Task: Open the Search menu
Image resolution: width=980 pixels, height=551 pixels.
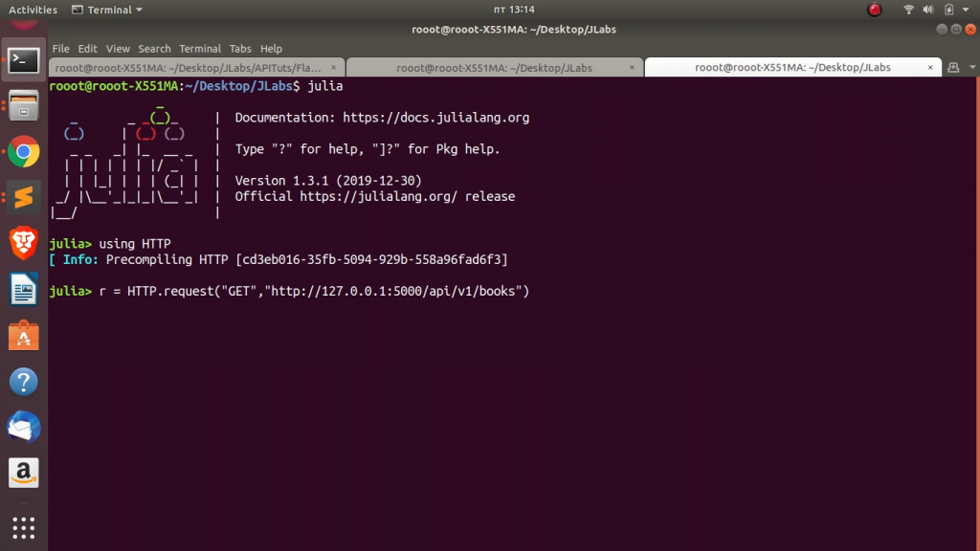Action: [154, 49]
